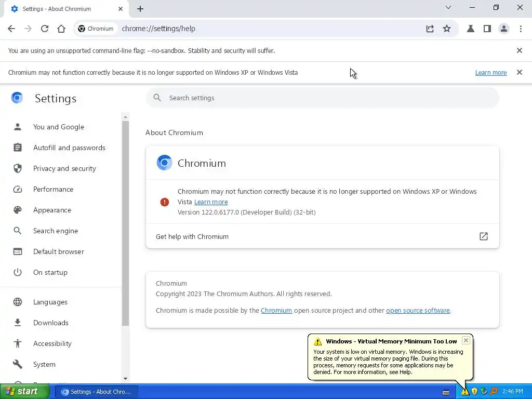Click the wrench icon beside System
The width and height of the screenshot is (532, 399).
(x=18, y=364)
